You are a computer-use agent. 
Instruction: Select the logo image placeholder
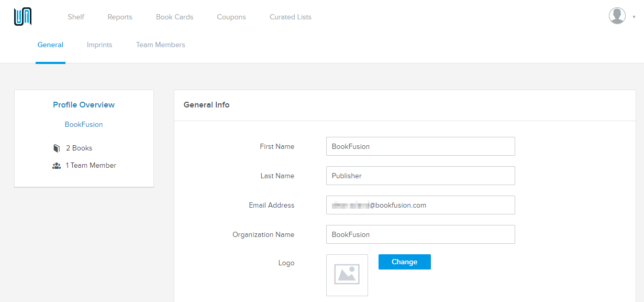click(347, 275)
